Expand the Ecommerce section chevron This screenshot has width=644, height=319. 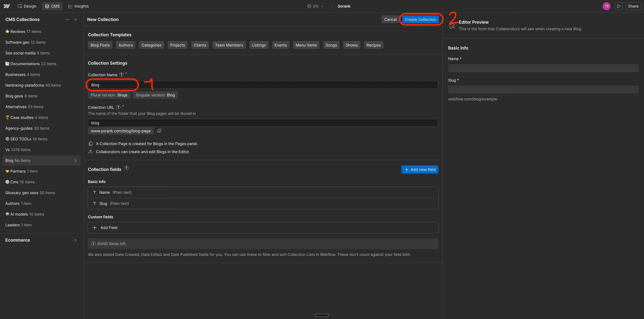(x=75, y=240)
